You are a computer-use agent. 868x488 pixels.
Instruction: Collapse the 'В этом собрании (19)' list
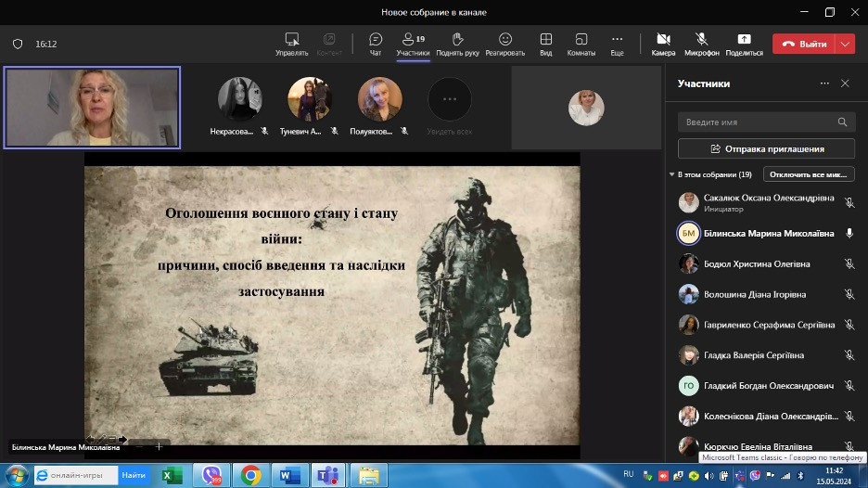(671, 174)
